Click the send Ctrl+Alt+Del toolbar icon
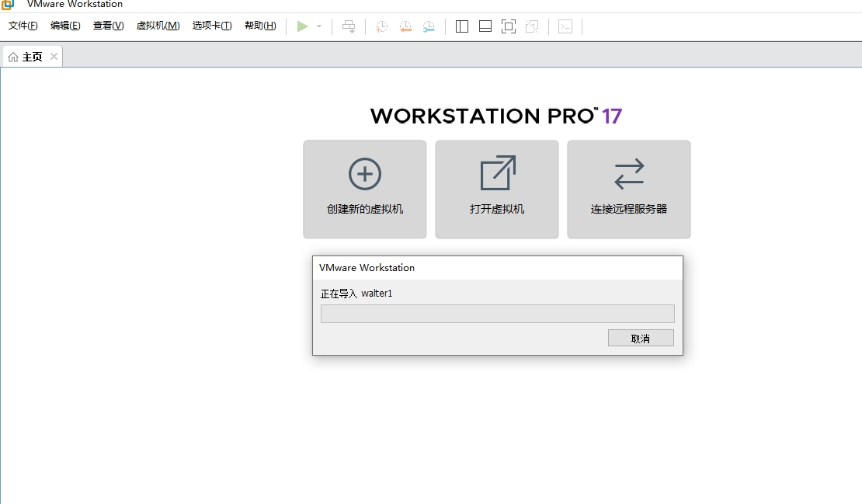Image resolution: width=862 pixels, height=504 pixels. click(x=349, y=26)
